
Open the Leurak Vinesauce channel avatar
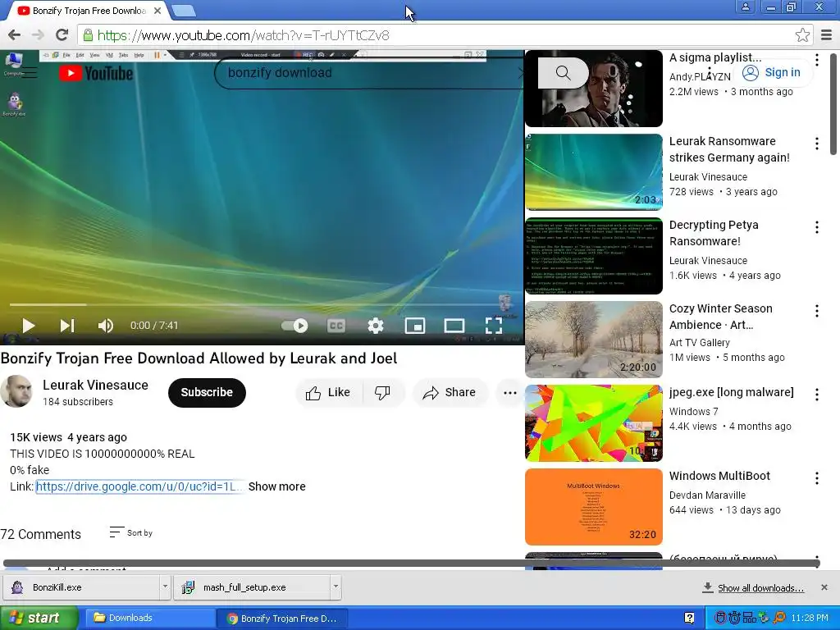coord(16,391)
